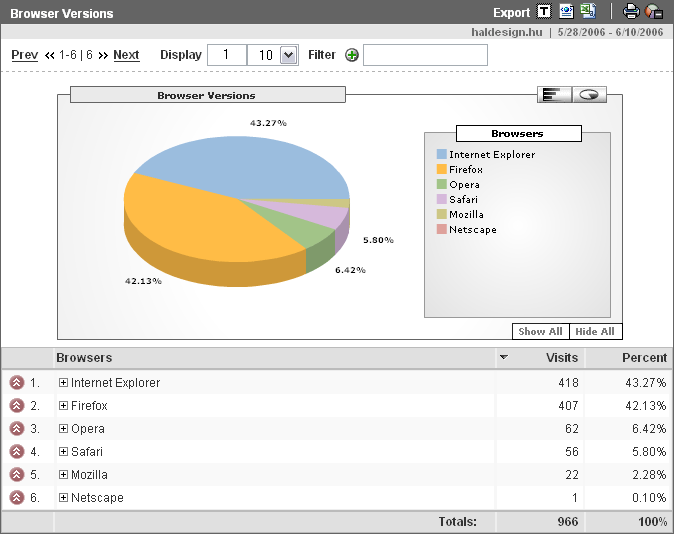Screen dimensions: 674x534
Task: Export report as plain text file
Action: coord(544,12)
